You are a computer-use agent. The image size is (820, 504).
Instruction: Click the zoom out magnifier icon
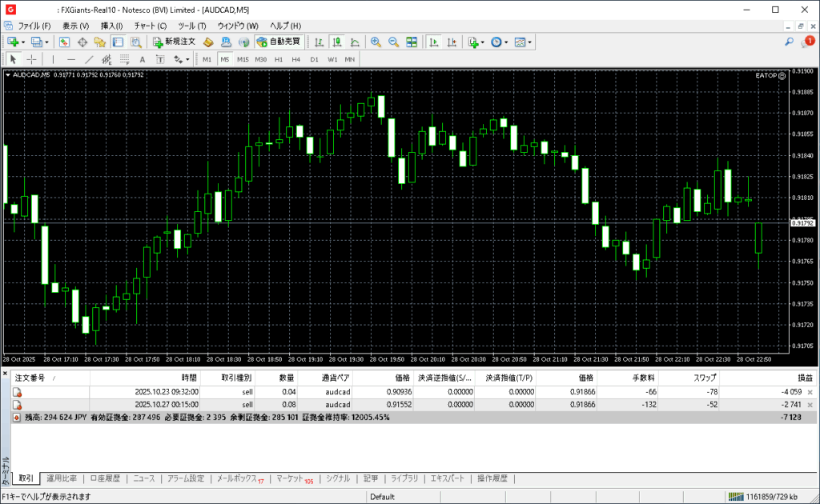point(393,42)
